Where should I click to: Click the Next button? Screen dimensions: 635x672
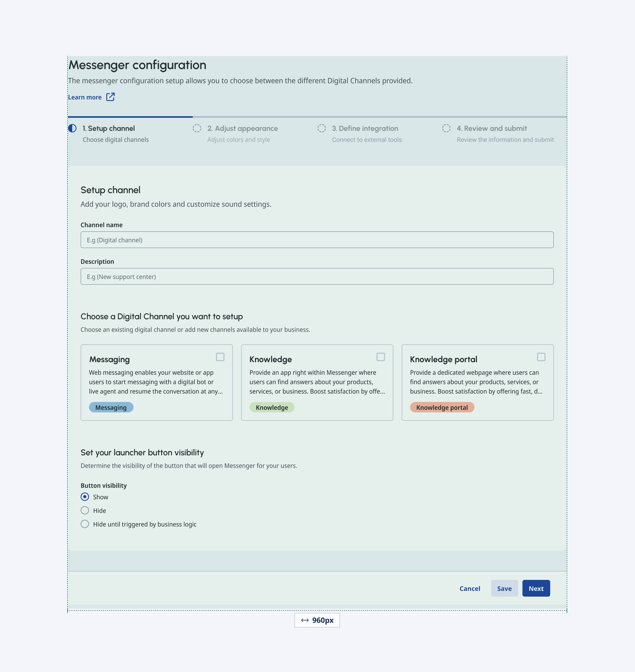pyautogui.click(x=536, y=588)
